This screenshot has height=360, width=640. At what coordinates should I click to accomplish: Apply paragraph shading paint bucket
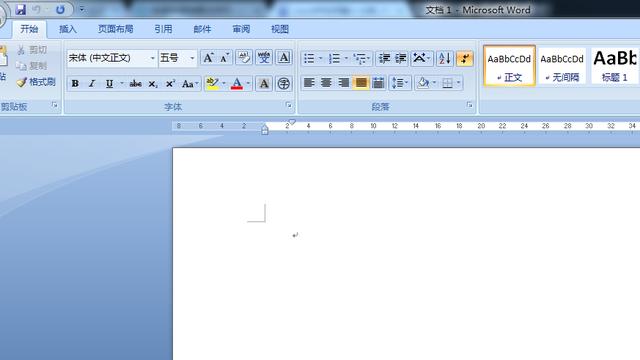coord(423,83)
